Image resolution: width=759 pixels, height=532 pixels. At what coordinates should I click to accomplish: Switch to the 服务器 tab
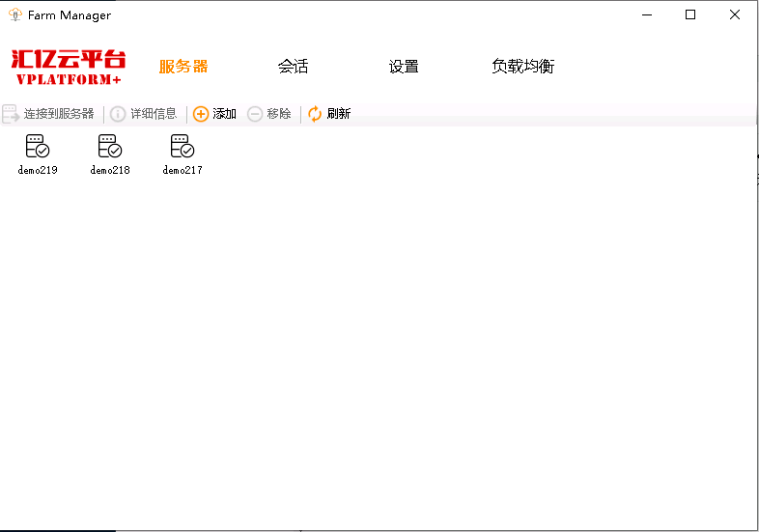[x=183, y=67]
